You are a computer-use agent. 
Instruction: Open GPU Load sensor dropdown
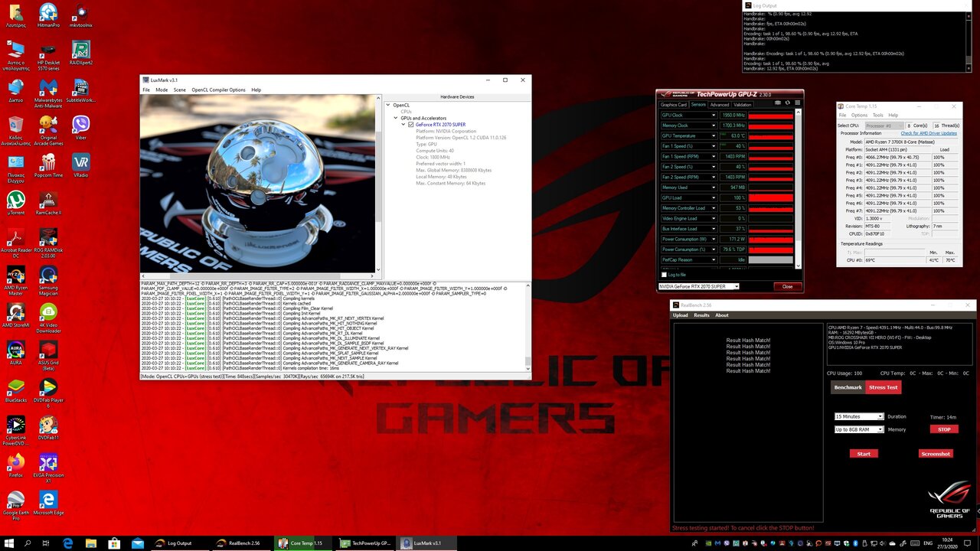(714, 197)
